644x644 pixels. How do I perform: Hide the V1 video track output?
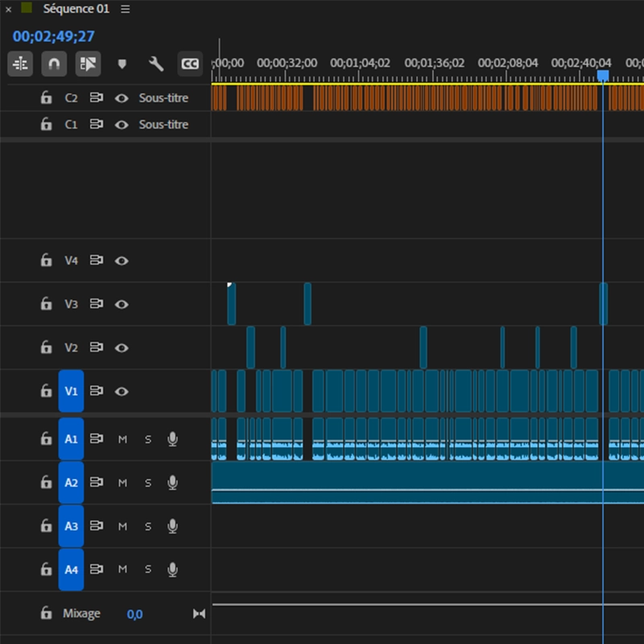[122, 391]
